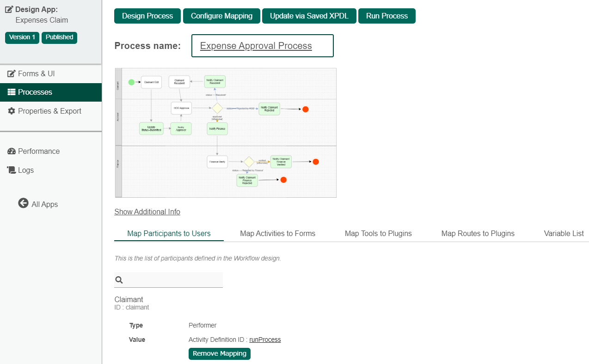Expand Show Additional Info
The height and width of the screenshot is (364, 589).
click(x=147, y=212)
